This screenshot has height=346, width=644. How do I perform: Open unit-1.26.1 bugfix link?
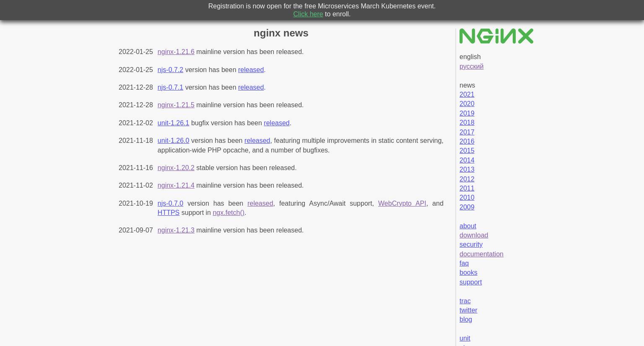pyautogui.click(x=173, y=123)
